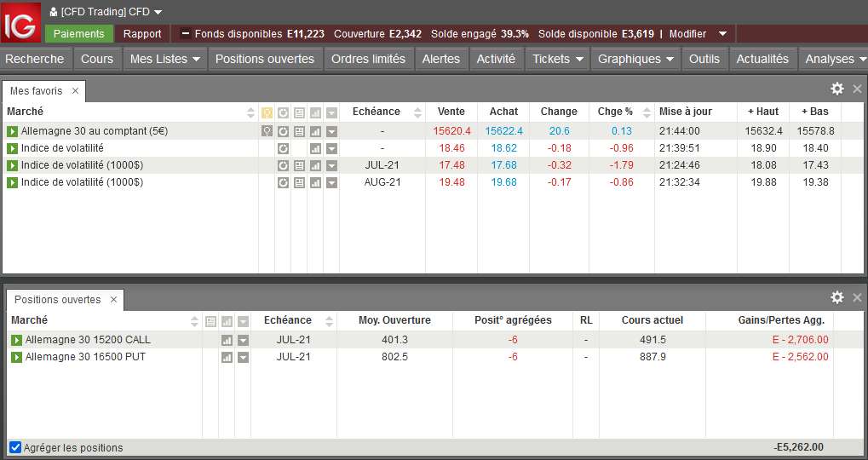Image resolution: width=868 pixels, height=460 pixels.
Task: Click refresh icon on Indice de volatilité row
Action: tap(283, 148)
